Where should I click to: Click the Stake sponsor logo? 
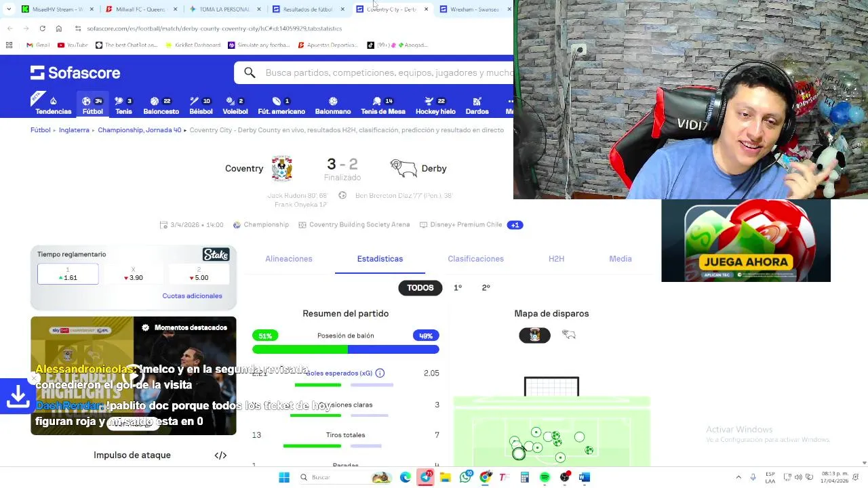pos(216,255)
